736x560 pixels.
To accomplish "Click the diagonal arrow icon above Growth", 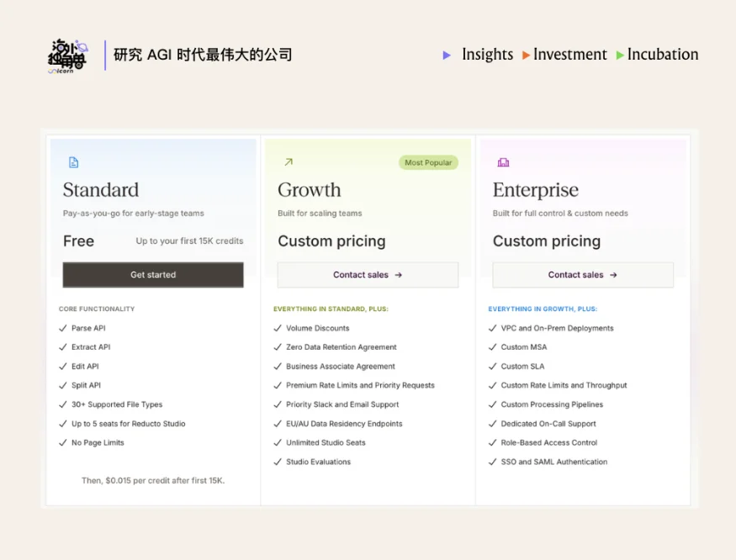I will (289, 161).
